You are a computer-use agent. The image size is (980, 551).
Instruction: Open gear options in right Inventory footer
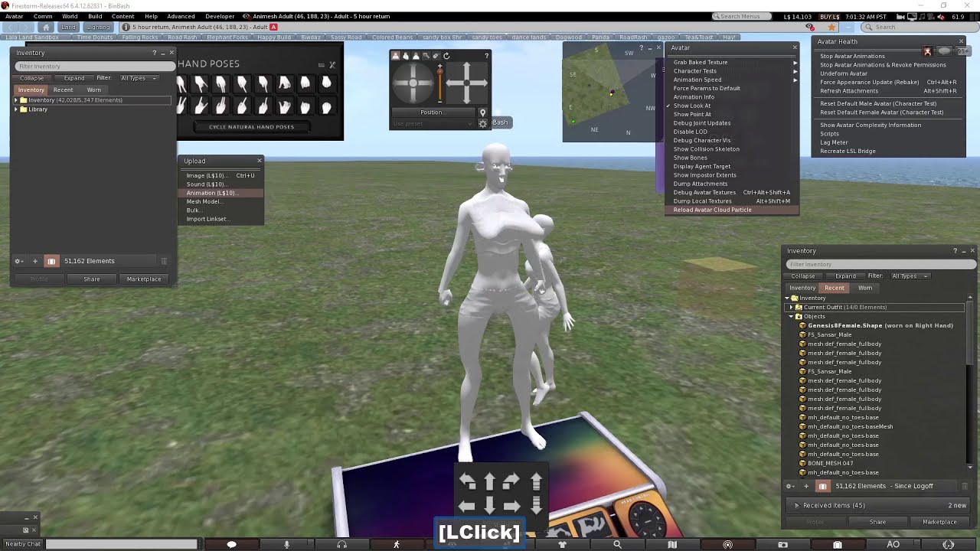790,486
